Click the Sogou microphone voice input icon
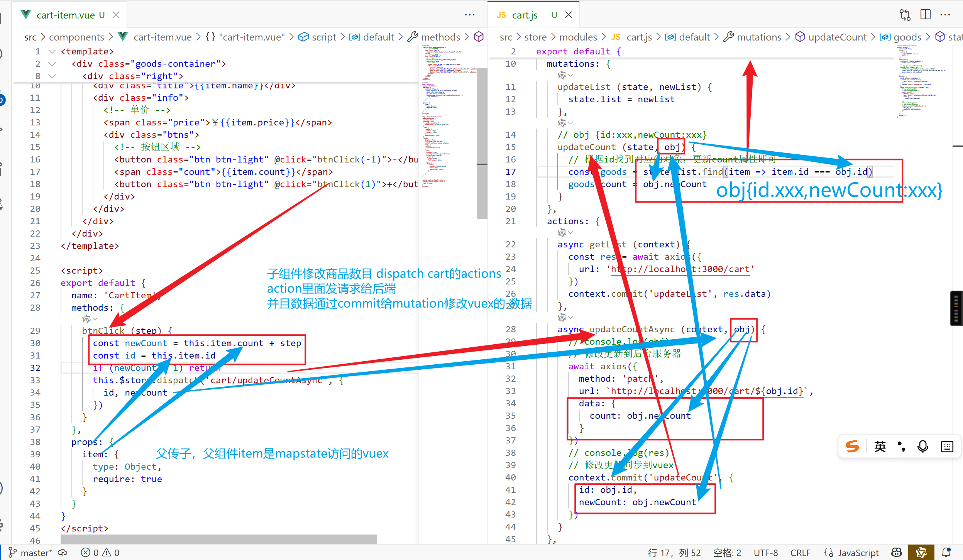Screen dimensions: 963x560 (923, 447)
